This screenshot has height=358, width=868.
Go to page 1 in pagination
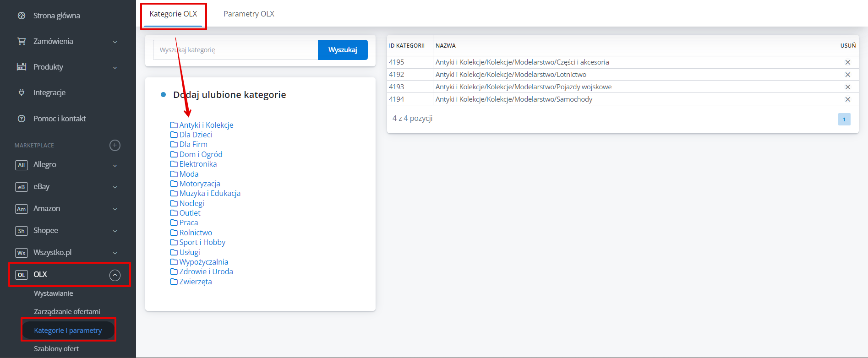(844, 119)
